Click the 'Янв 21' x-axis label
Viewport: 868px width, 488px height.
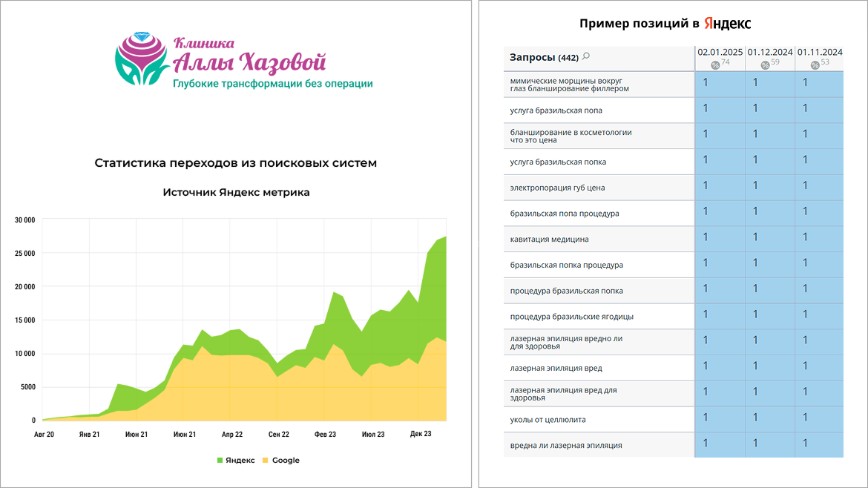coord(89,435)
